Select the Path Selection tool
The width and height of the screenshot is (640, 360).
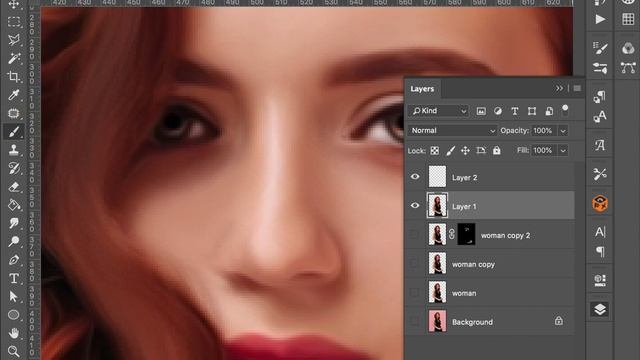(14, 296)
